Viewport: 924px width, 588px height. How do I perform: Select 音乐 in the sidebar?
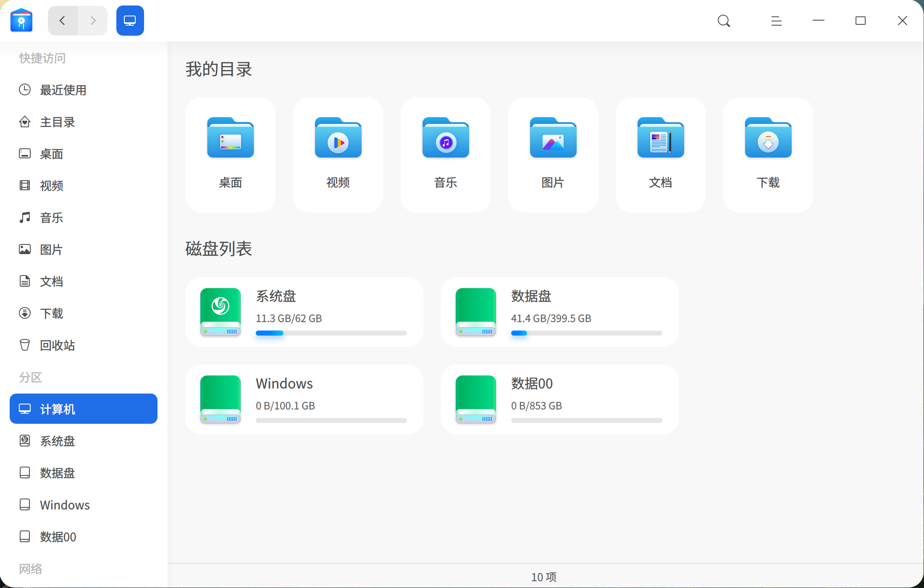(x=84, y=218)
